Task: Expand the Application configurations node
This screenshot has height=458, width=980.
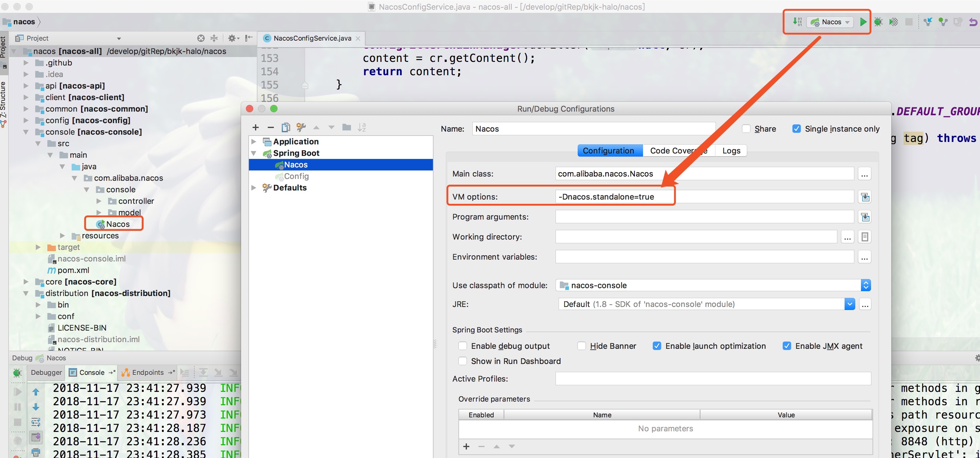Action: tap(254, 141)
